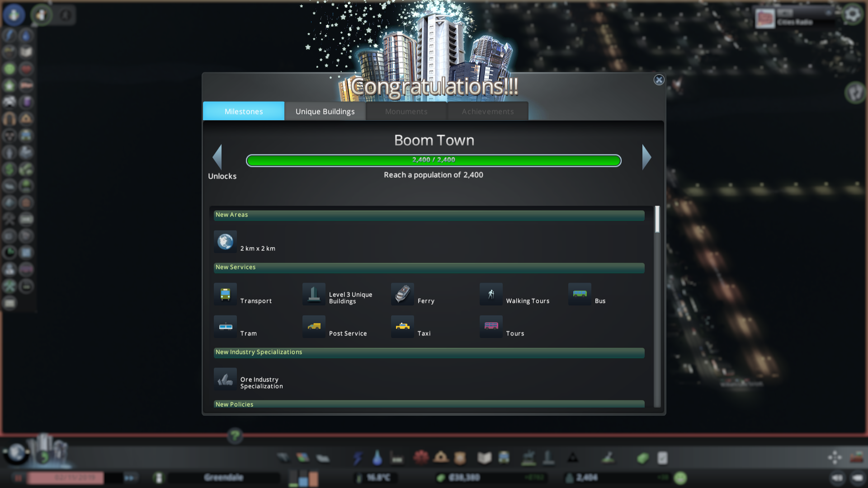Open the Public Transport menu on bottom toolbar
Screen dimensions: 868x488
click(x=504, y=458)
